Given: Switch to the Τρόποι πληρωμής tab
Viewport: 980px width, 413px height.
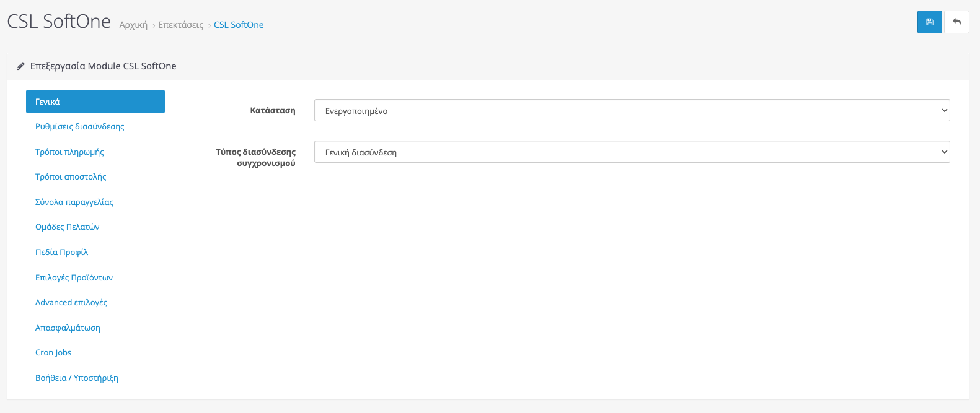Looking at the screenshot, I should (69, 152).
